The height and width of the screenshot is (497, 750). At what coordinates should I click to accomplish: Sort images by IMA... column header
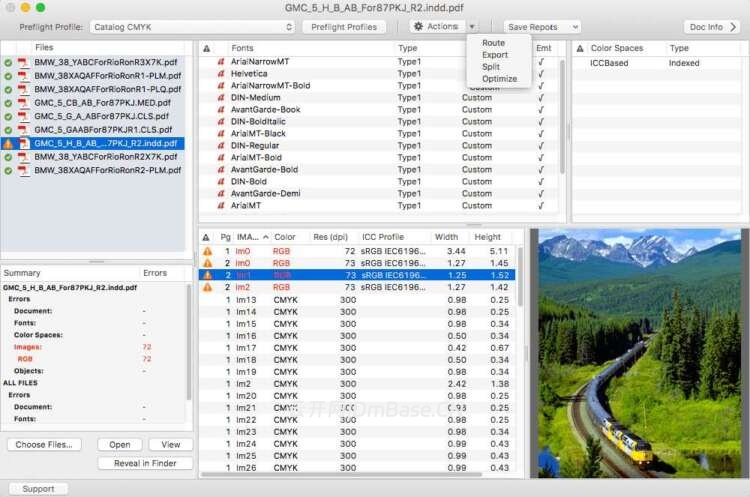[253, 237]
